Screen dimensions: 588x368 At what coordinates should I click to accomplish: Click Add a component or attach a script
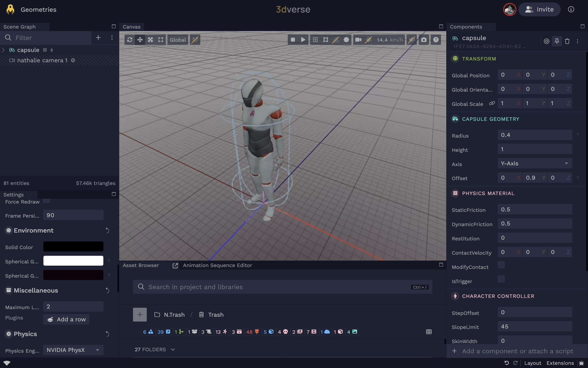[517, 351]
